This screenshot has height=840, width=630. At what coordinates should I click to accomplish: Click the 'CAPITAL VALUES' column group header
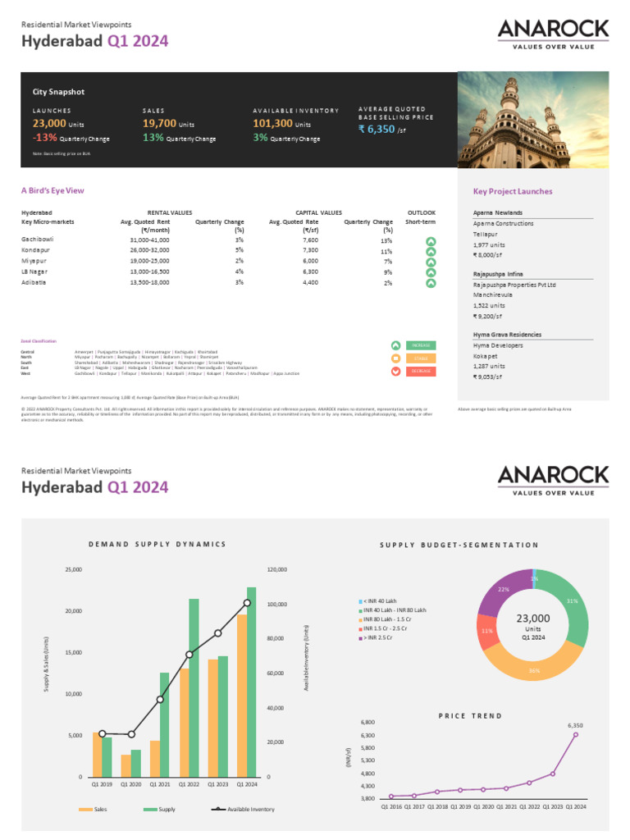(x=319, y=212)
